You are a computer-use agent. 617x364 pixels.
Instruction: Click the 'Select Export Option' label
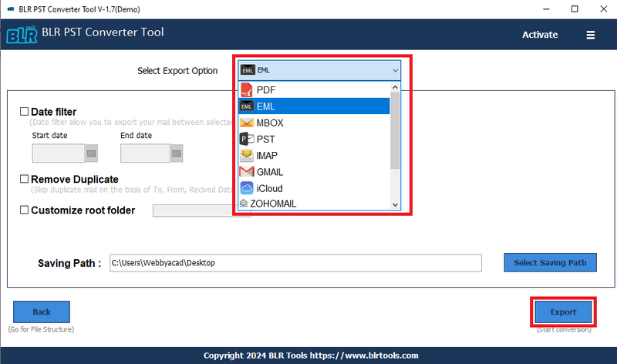[177, 71]
